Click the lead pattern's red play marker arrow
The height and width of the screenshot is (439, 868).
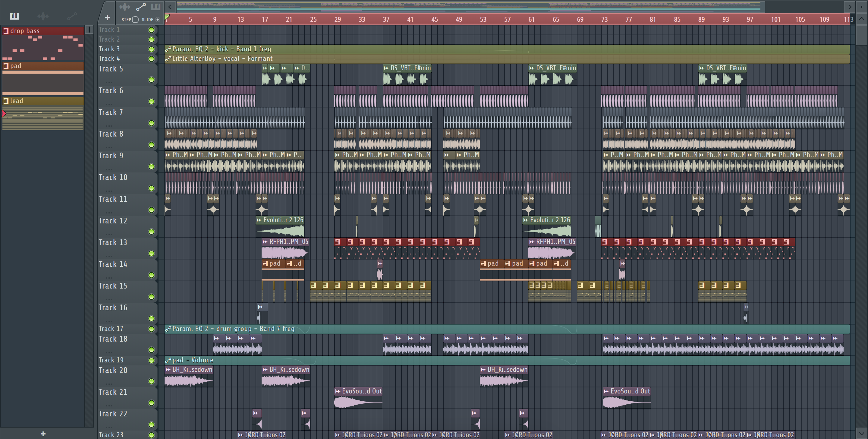click(4, 114)
